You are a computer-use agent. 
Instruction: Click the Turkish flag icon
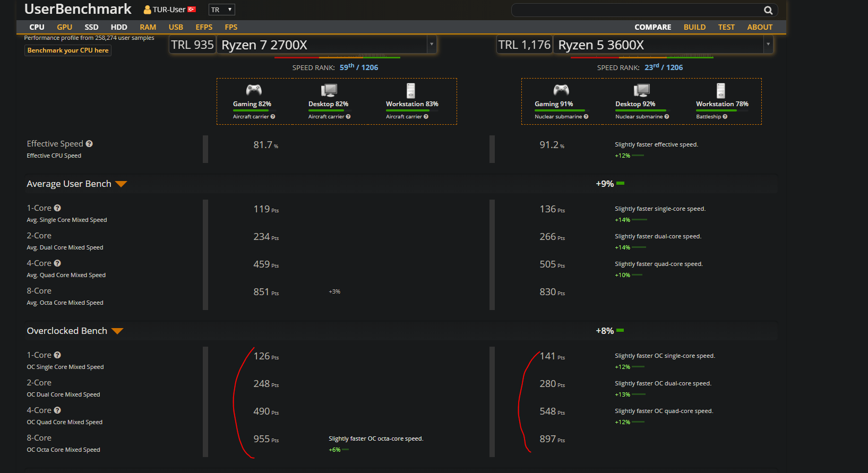[192, 10]
